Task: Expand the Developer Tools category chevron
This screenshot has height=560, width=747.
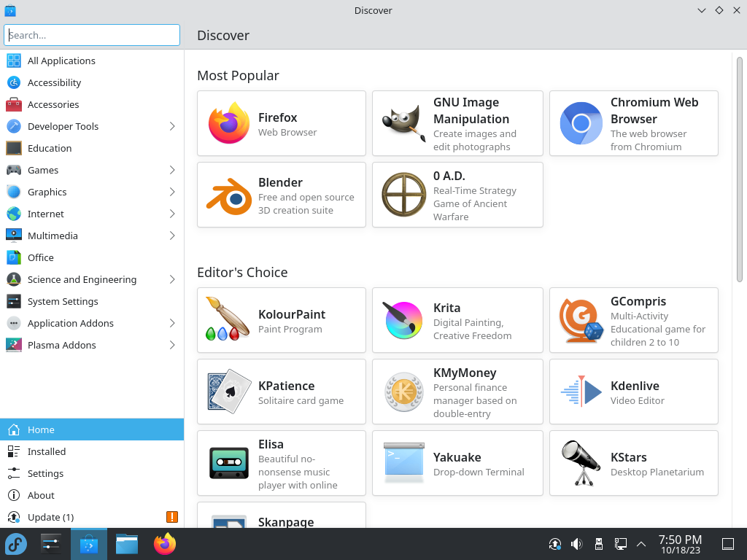Action: (x=172, y=126)
